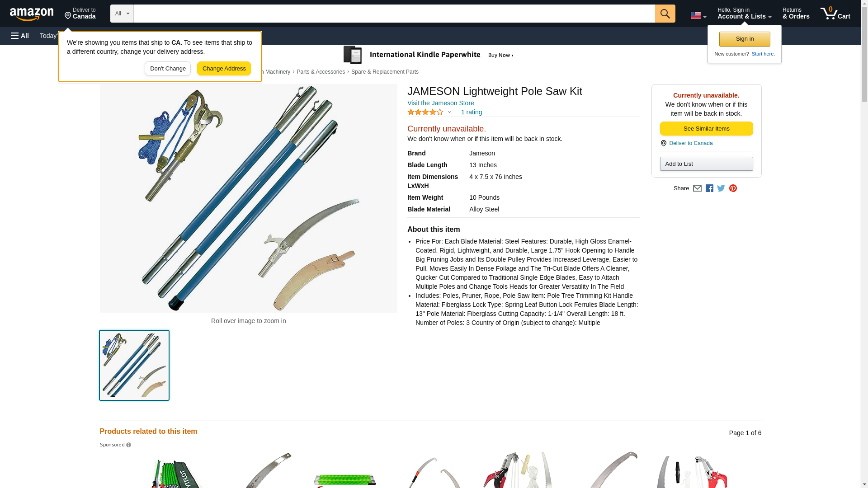Click into the Amazon search field
The width and height of the screenshot is (868, 488).
394,14
